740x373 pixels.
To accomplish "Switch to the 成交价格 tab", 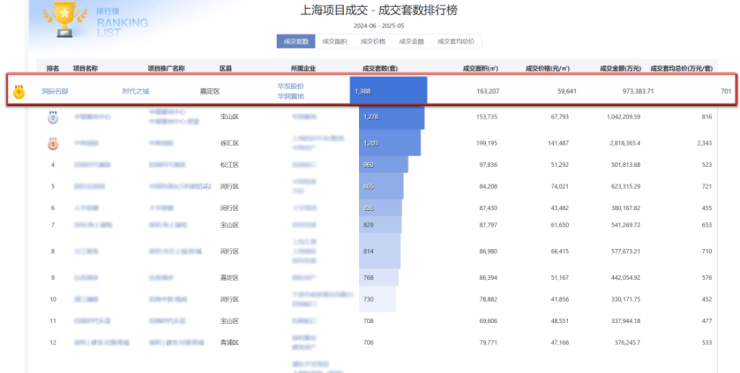I will point(373,41).
